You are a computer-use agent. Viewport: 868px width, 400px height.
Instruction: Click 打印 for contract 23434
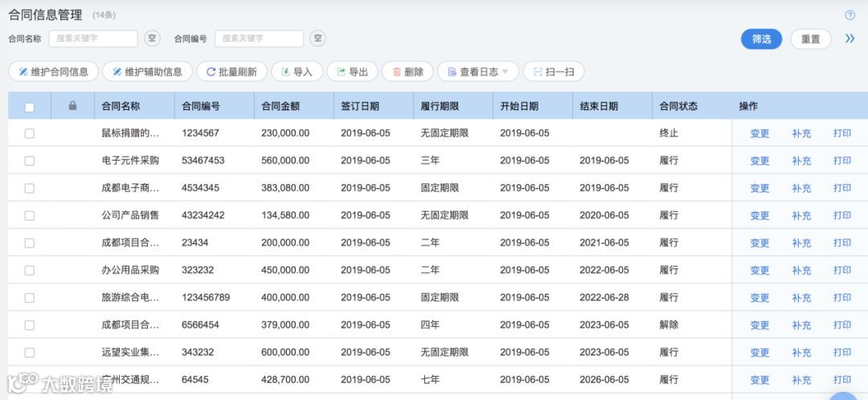(842, 243)
